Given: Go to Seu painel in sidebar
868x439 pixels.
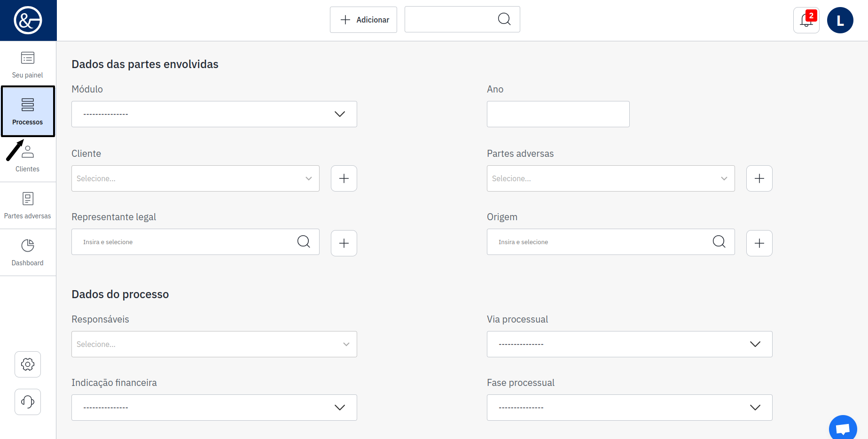Looking at the screenshot, I should pyautogui.click(x=28, y=65).
